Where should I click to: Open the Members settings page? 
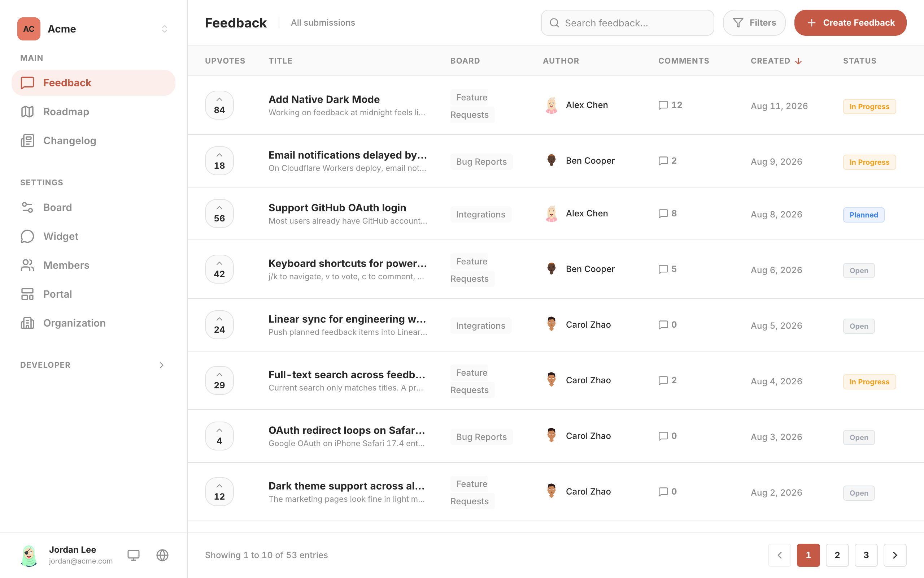coord(93,265)
